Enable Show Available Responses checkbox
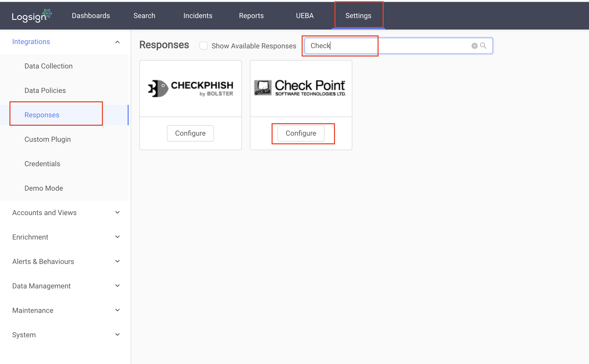The width and height of the screenshot is (589, 364). pyautogui.click(x=204, y=46)
